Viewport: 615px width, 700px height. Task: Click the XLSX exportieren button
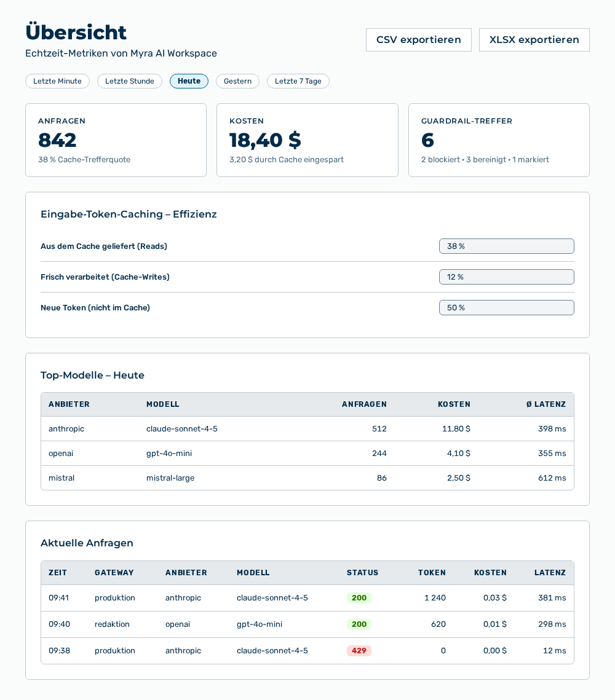(x=534, y=40)
